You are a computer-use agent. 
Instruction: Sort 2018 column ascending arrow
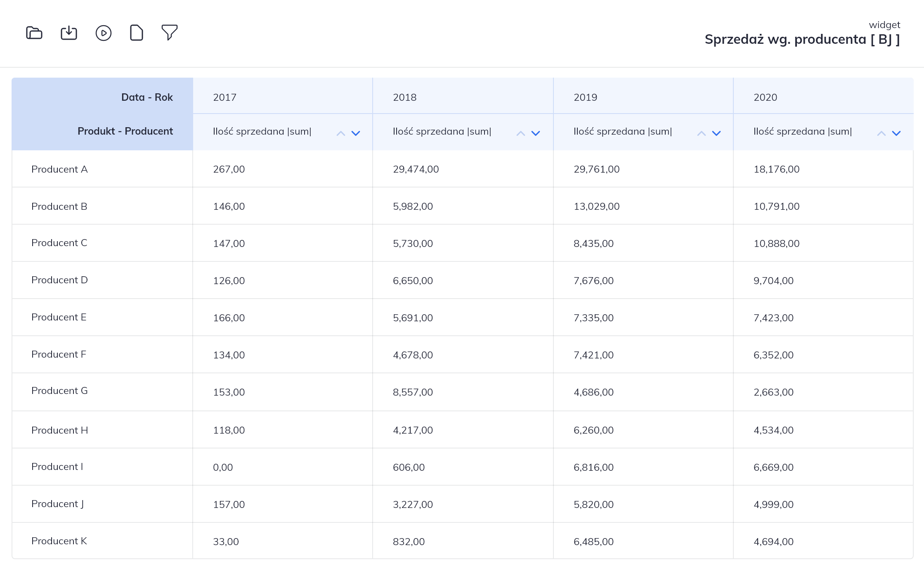point(521,133)
